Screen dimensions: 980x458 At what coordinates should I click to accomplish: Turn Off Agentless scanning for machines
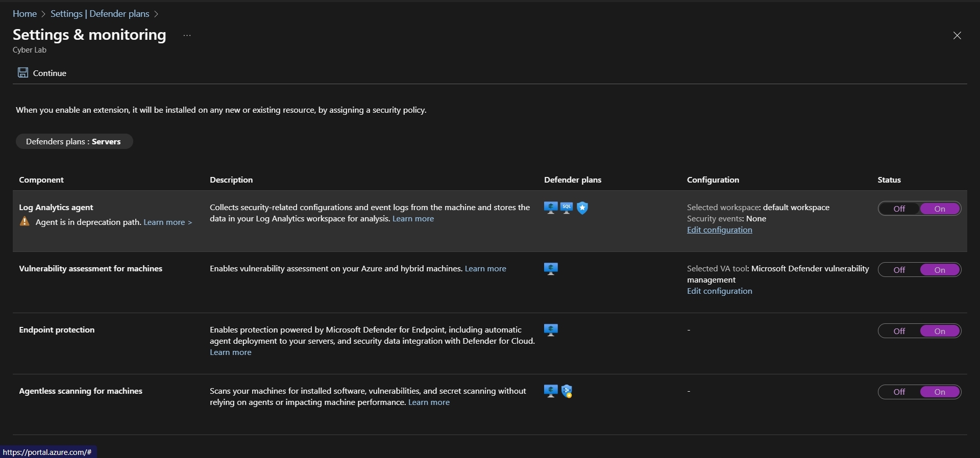click(899, 392)
